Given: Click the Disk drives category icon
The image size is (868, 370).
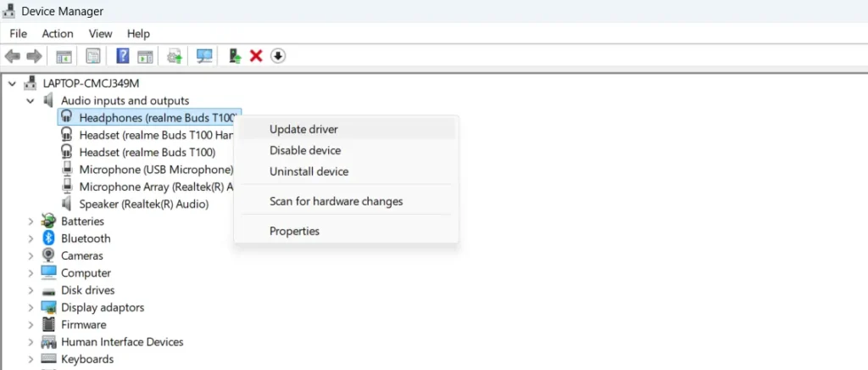Looking at the screenshot, I should (48, 290).
